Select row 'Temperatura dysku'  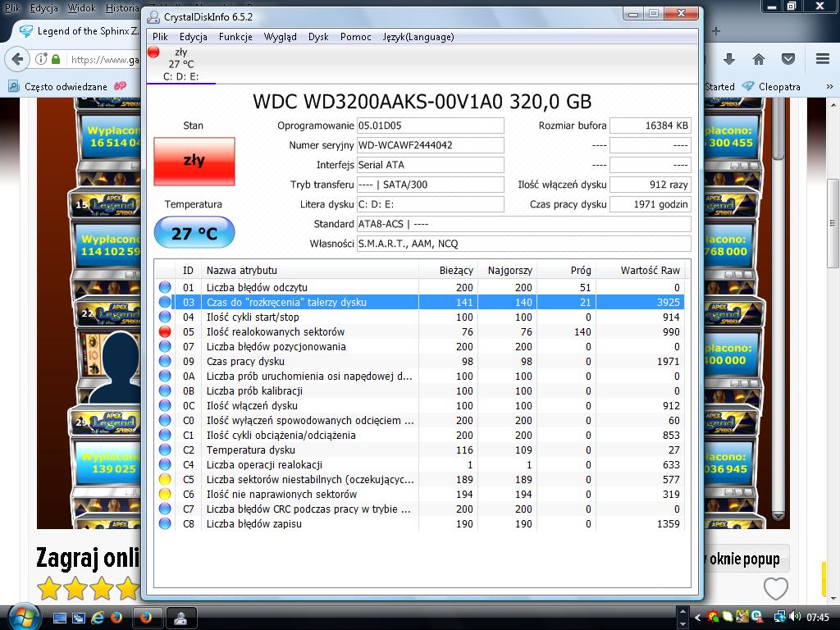click(x=419, y=450)
